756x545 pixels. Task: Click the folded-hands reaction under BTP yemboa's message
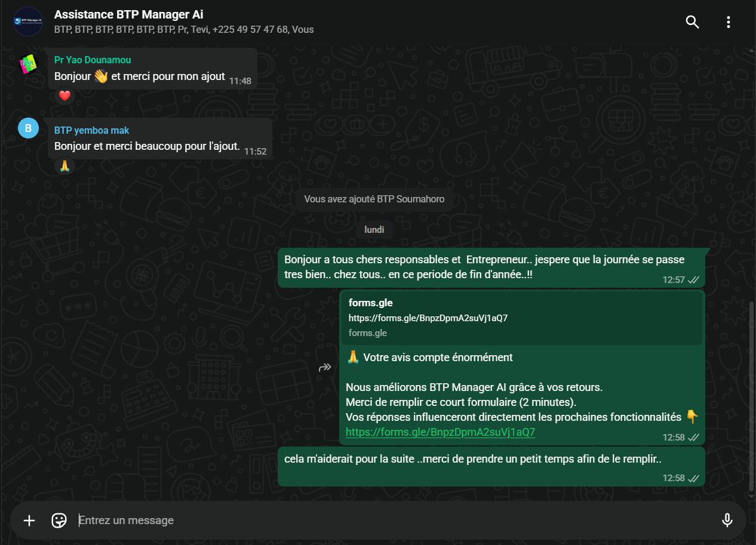(x=64, y=166)
